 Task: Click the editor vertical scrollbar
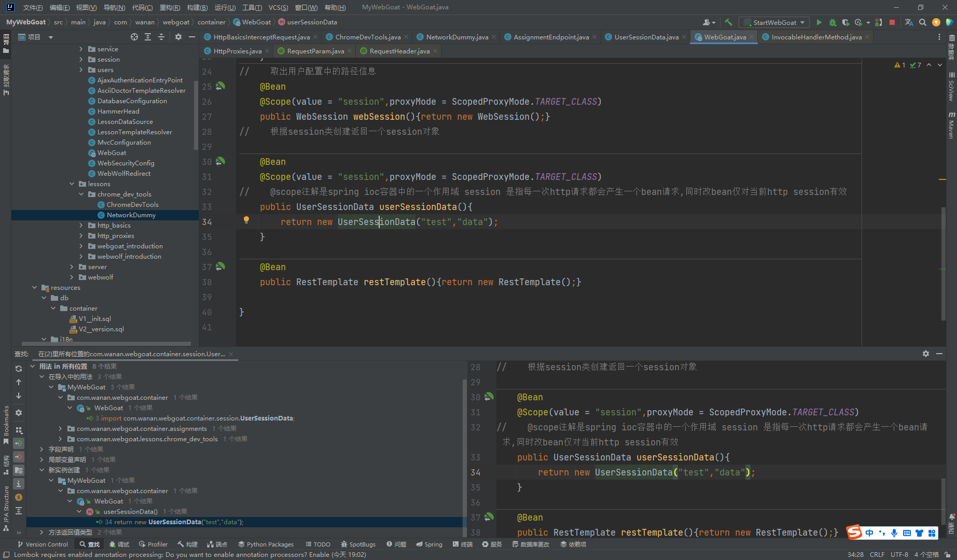point(943,263)
